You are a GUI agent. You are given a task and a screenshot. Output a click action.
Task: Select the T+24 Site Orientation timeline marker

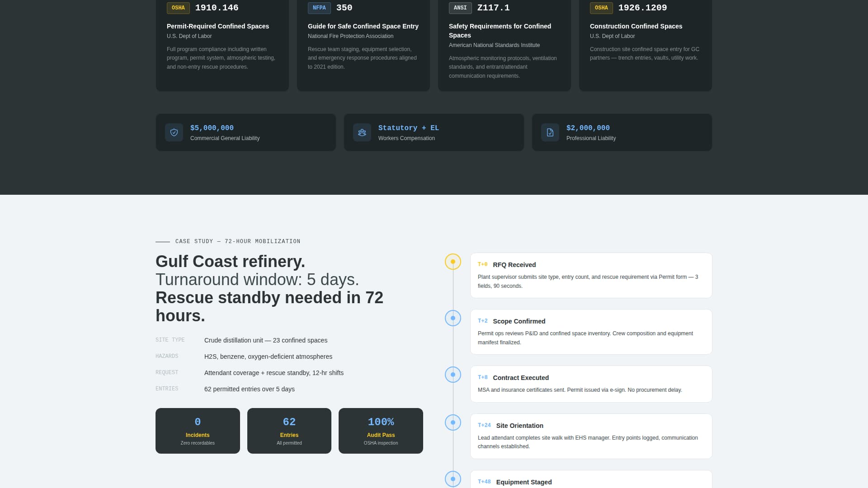pos(453,422)
